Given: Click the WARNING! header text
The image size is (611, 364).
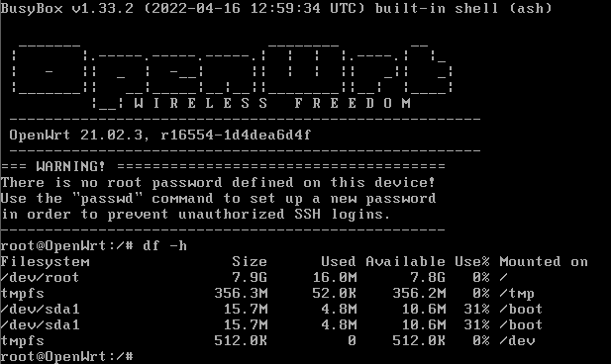Looking at the screenshot, I should pyautogui.click(x=70, y=166).
